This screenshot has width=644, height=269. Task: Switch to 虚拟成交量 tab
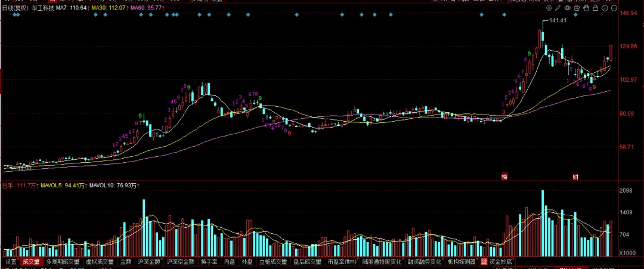point(100,262)
